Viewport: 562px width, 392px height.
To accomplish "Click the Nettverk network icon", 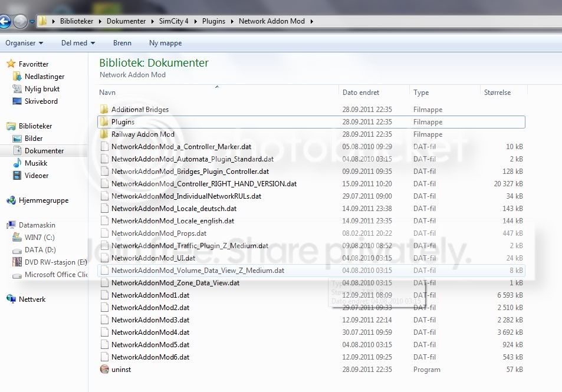I will [11, 299].
